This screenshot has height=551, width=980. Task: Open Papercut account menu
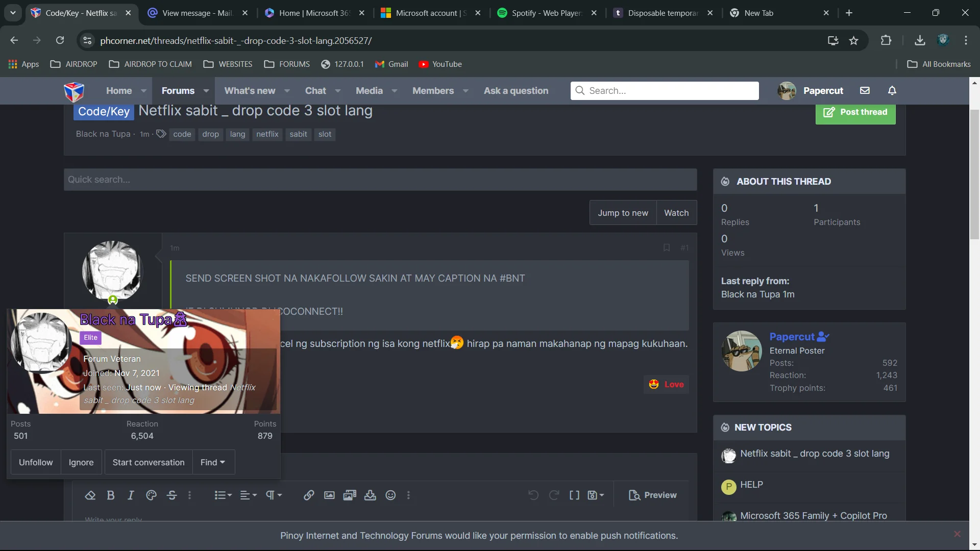[810, 91]
